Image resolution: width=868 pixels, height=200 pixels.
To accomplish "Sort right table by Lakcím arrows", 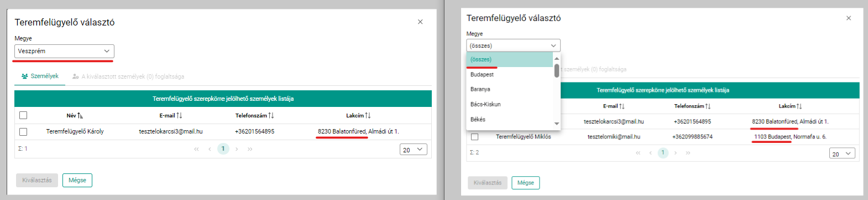I will coord(799,106).
